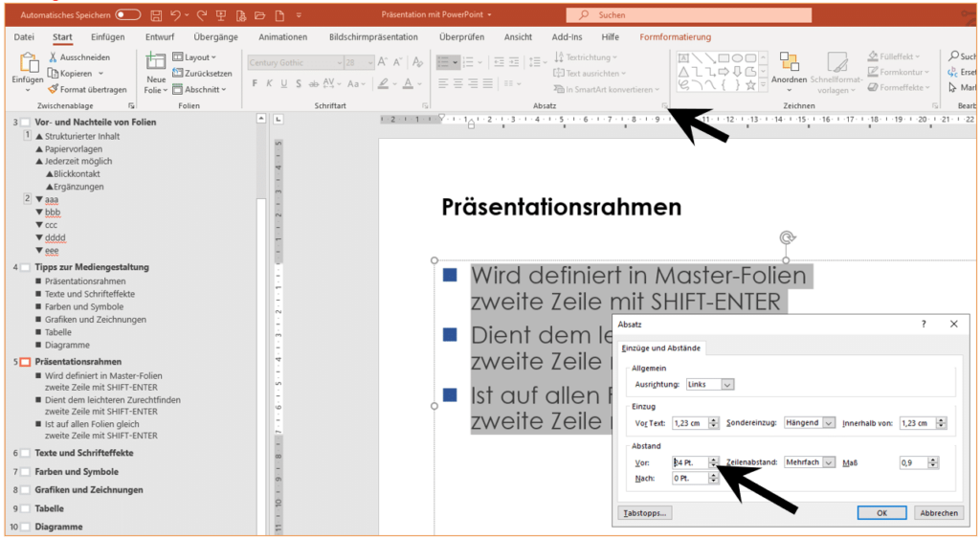Open the Animationen tab
Viewport: 980px width, 539px height.
[x=283, y=37]
